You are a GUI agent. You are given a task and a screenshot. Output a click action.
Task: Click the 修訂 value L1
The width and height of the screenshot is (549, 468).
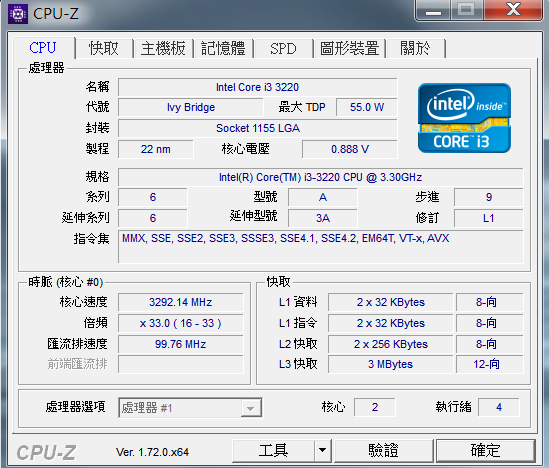click(488, 218)
